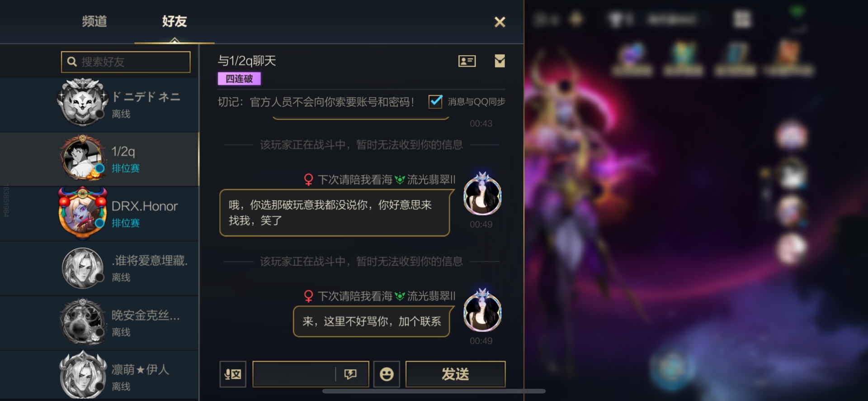Open chat with 晚安金克丝

point(99,323)
